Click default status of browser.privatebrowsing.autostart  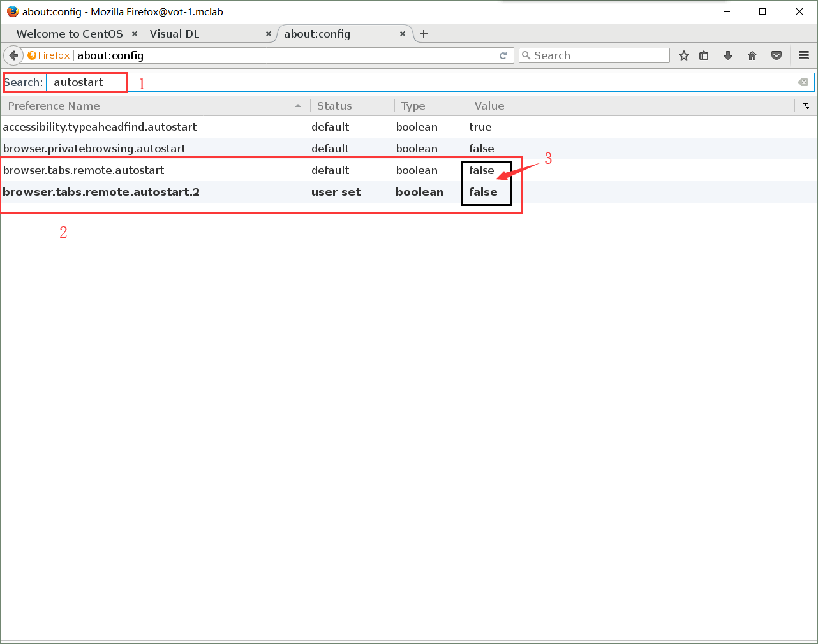click(x=331, y=149)
